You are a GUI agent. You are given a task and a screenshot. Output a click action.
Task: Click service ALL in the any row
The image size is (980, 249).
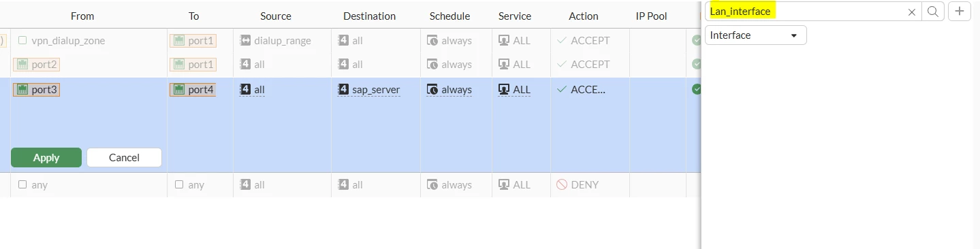click(x=514, y=184)
